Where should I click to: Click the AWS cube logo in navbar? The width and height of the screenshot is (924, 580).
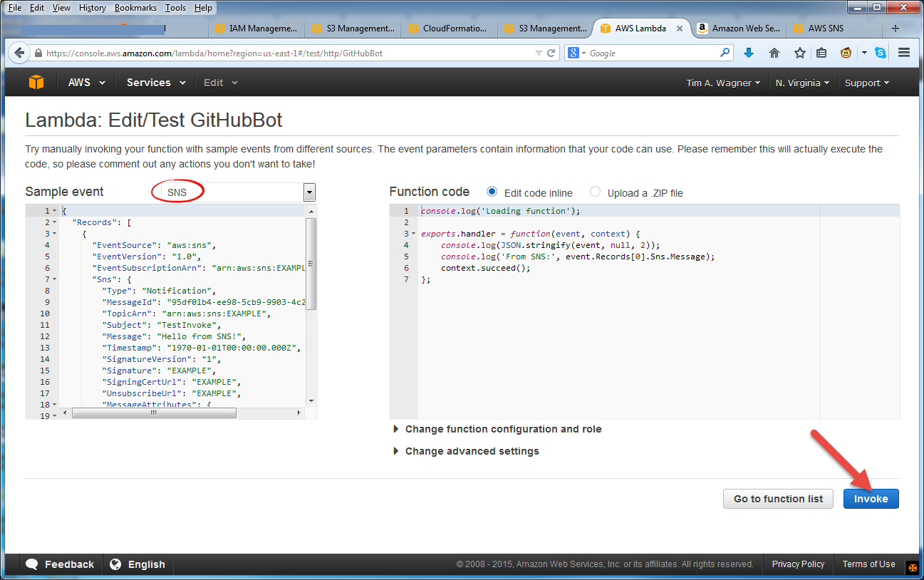click(36, 82)
